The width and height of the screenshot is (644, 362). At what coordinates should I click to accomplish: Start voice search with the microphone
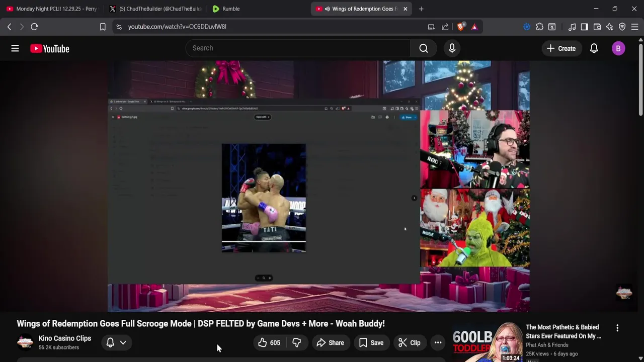coord(452,48)
